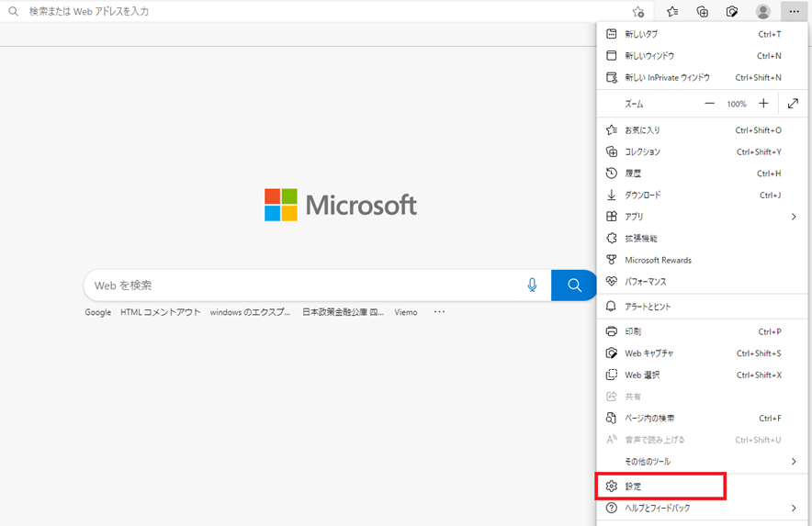Screen dimensions: 812x526
Task: Click the 拡張機能 puzzle icon
Action: [612, 238]
